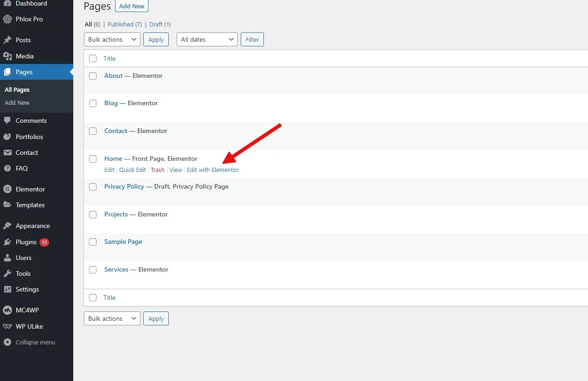This screenshot has width=588, height=381.
Task: Click the Phlox Pro flower icon
Action: point(7,19)
